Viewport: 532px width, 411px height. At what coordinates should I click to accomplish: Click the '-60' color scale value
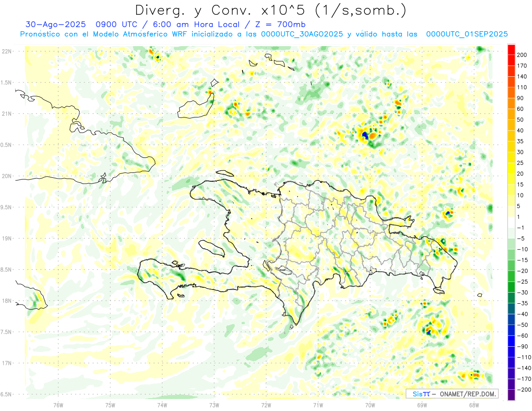tap(523, 336)
